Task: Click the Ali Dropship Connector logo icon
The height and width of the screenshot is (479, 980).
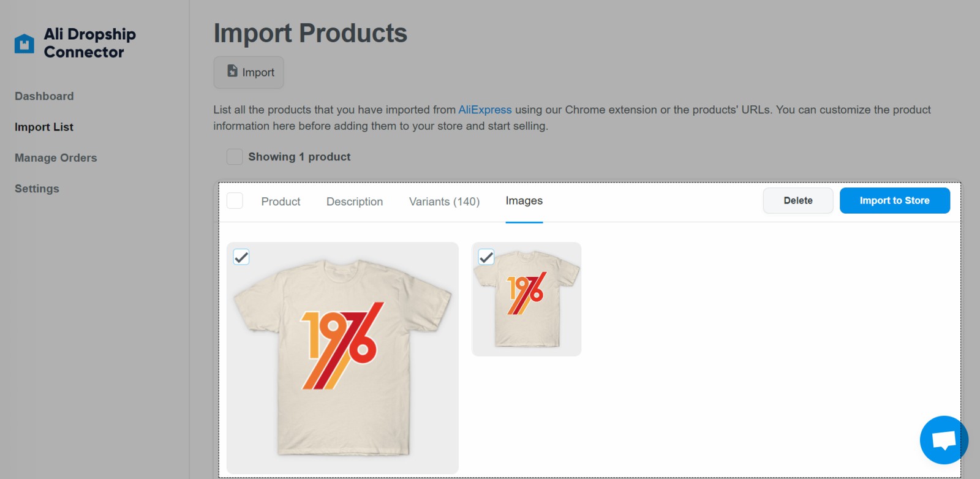Action: point(24,43)
